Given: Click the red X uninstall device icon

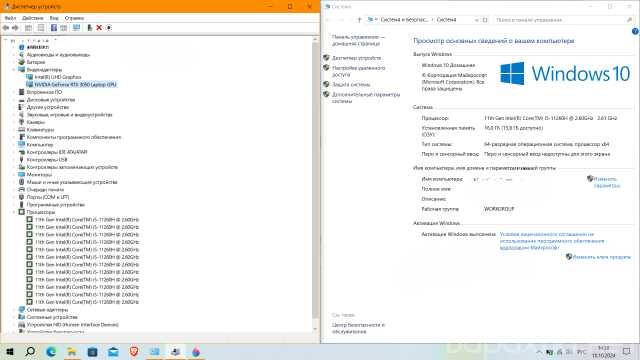Looking at the screenshot, I should tap(99, 28).
